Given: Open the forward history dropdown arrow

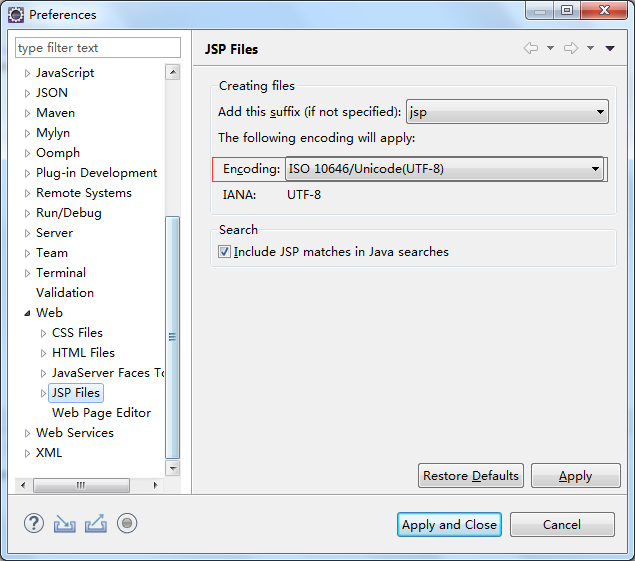Looking at the screenshot, I should pos(590,48).
